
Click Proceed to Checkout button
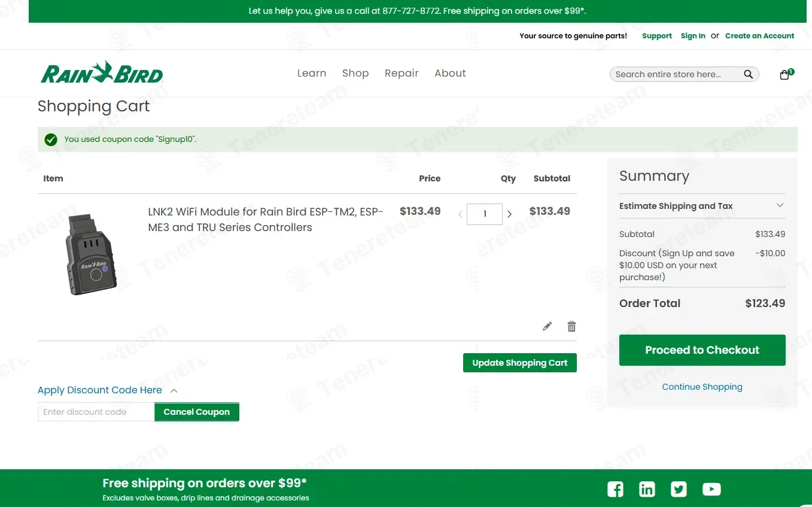click(702, 350)
